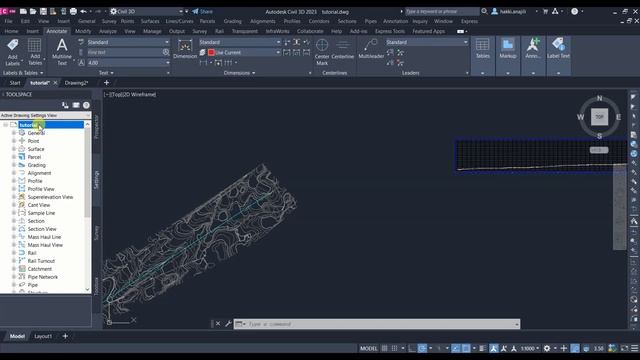The image size is (640, 360).
Task: Click the Plot printer icon
Action: [73, 11]
